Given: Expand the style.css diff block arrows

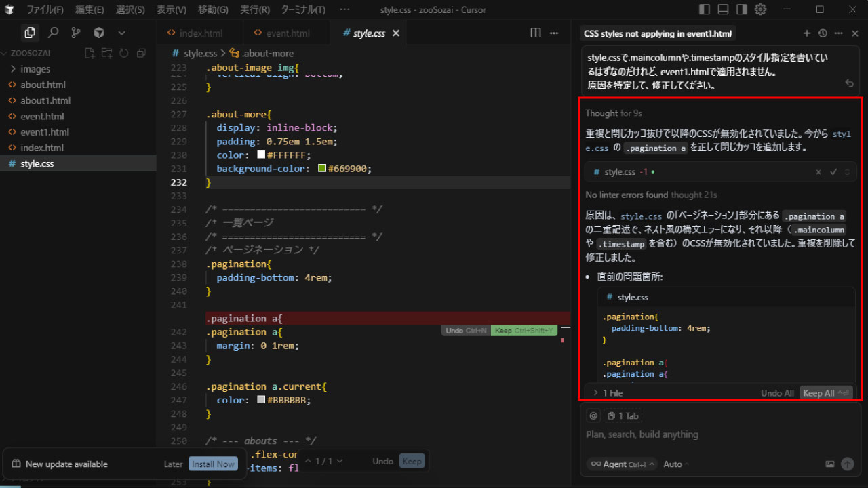Looking at the screenshot, I should (847, 172).
